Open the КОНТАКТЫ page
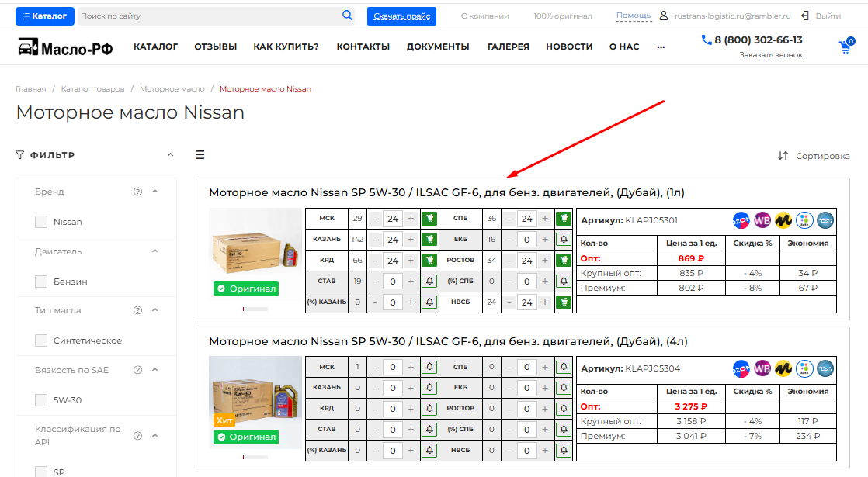 (363, 47)
